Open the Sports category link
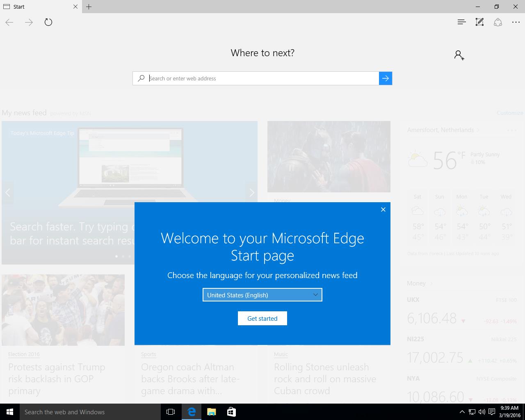Image resolution: width=525 pixels, height=420 pixels. [148, 354]
